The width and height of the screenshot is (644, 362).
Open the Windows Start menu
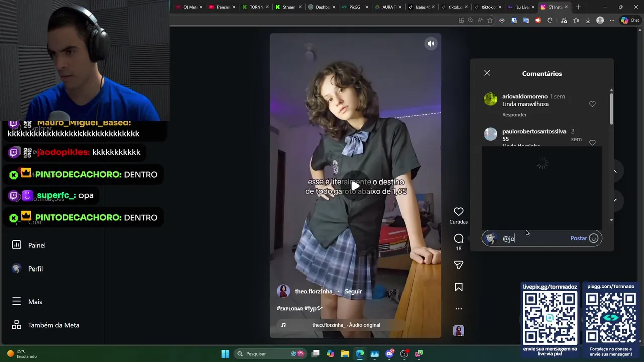click(x=225, y=354)
